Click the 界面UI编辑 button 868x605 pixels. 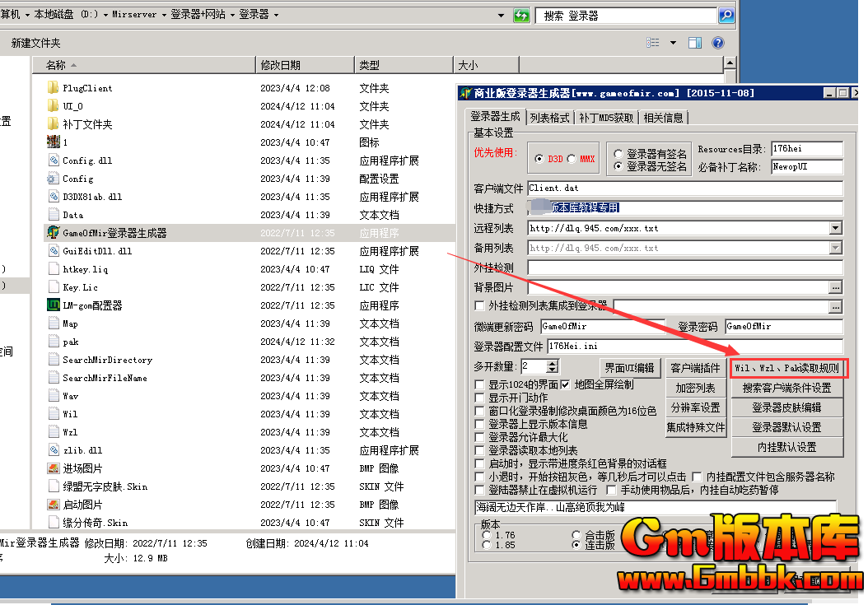click(x=629, y=368)
